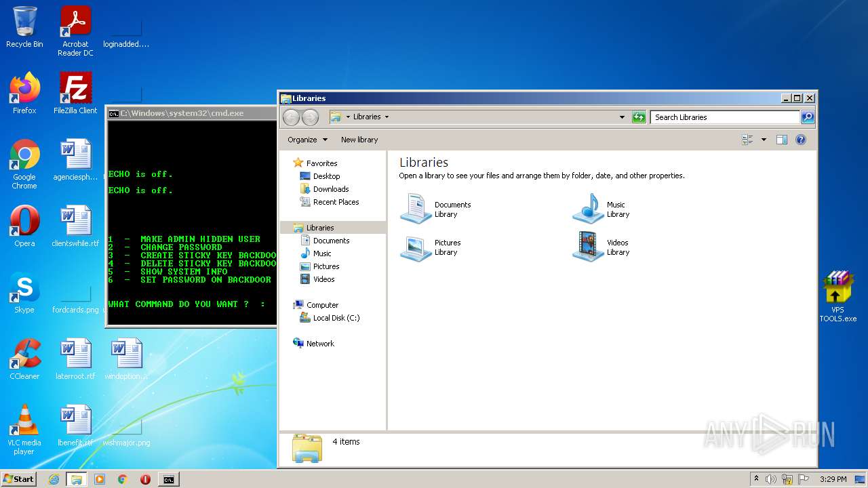Expand the views options dropdown arrow

[x=764, y=140]
